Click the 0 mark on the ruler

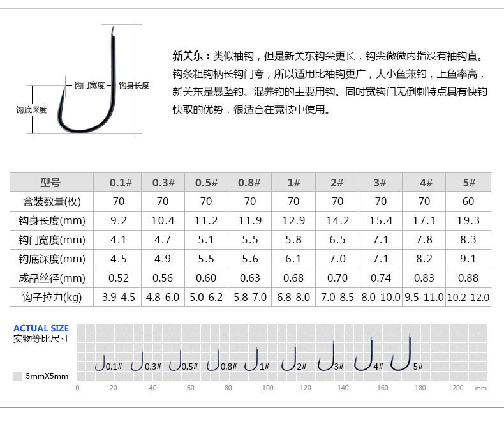click(x=77, y=388)
